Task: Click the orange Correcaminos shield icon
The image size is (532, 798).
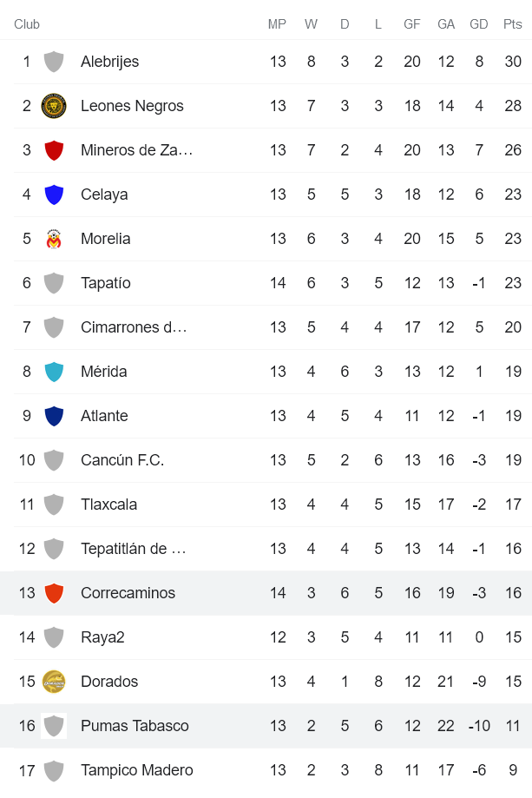Action: [x=54, y=593]
